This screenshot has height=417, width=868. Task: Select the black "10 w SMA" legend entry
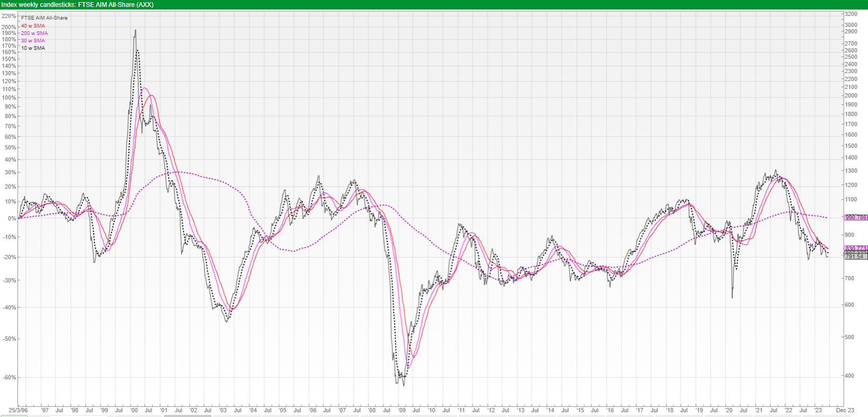pos(33,48)
